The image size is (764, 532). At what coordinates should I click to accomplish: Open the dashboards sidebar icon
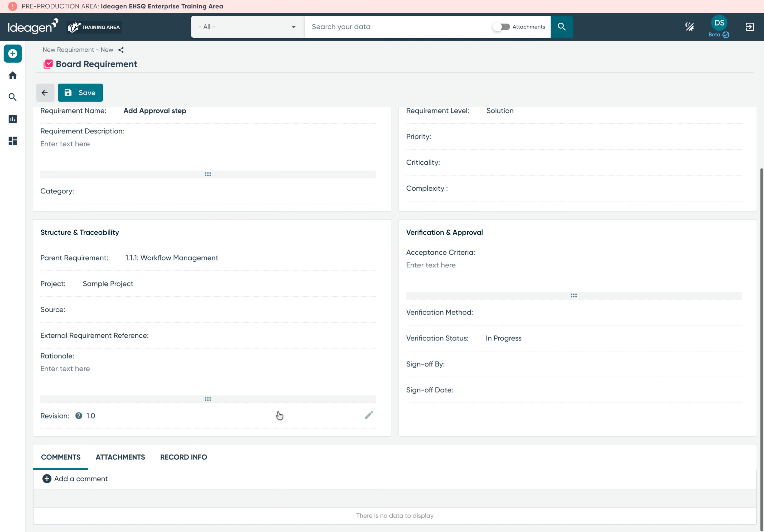(x=13, y=141)
